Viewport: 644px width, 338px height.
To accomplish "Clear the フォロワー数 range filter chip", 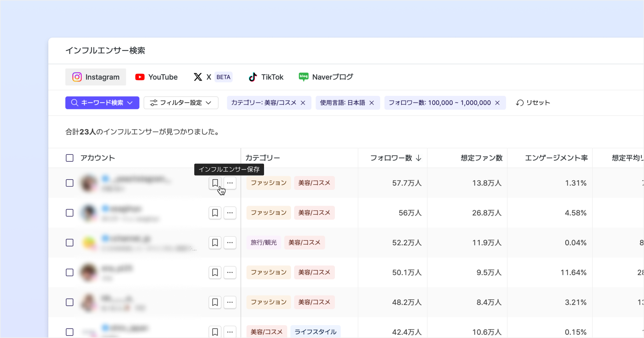I will (497, 103).
